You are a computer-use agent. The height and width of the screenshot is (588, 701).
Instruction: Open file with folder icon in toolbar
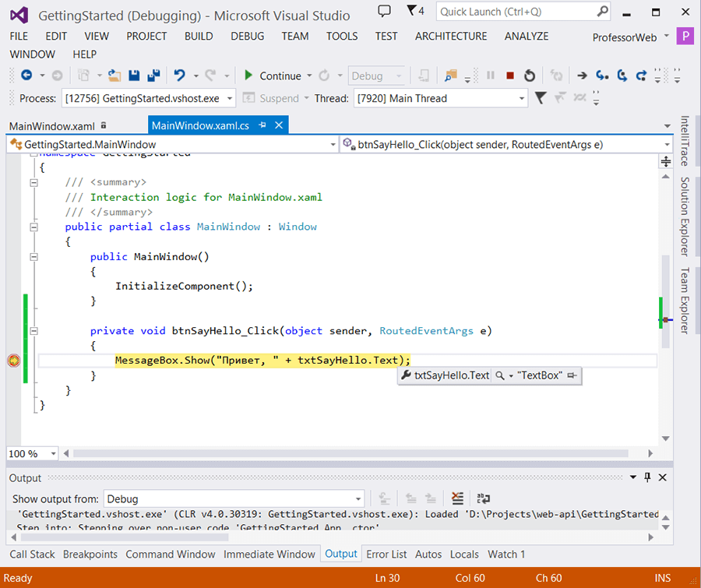point(114,76)
